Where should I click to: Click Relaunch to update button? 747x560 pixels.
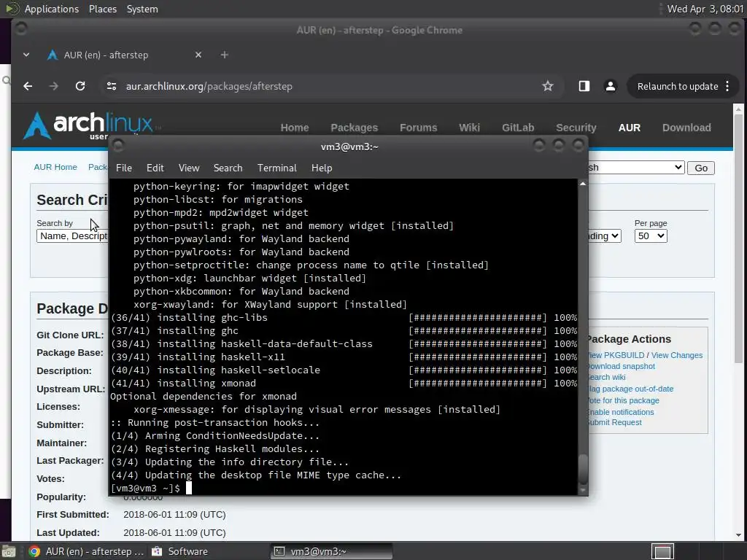point(678,86)
